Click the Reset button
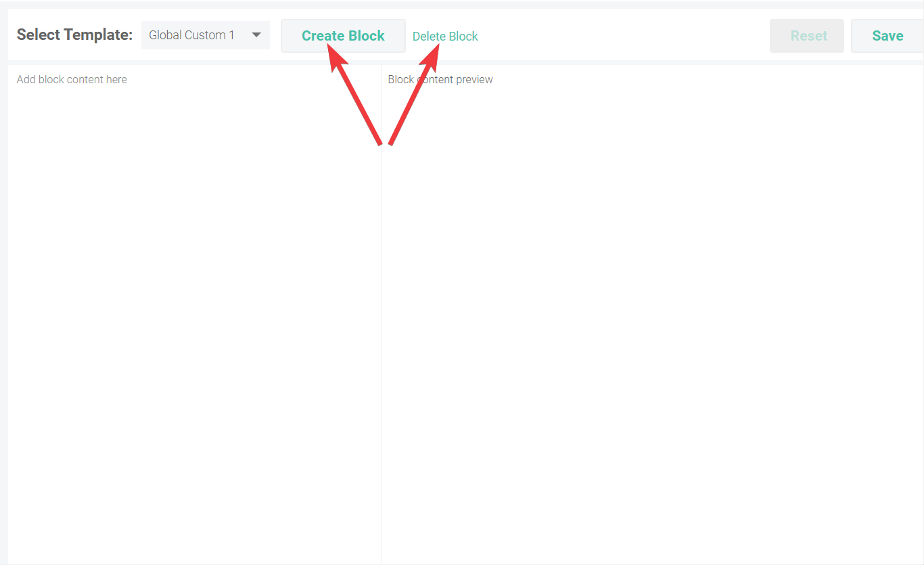 tap(807, 36)
